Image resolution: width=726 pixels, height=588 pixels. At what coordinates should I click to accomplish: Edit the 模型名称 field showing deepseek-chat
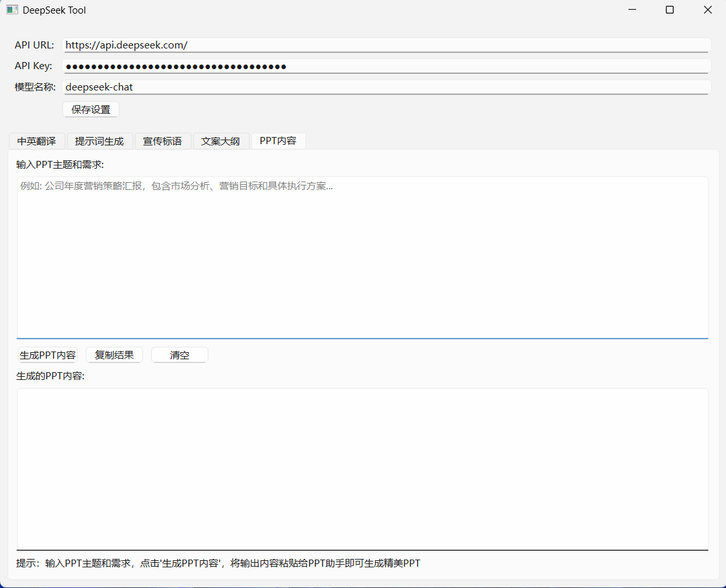click(x=387, y=87)
